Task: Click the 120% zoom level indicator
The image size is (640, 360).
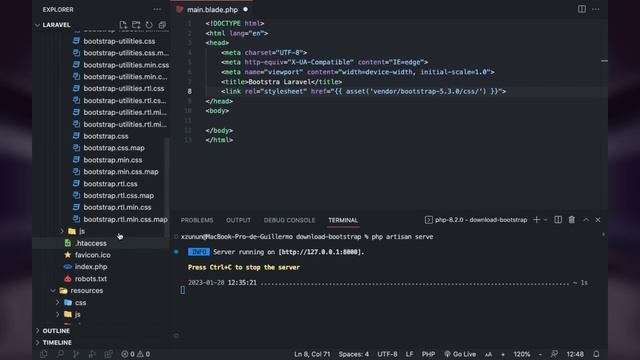Action: [x=522, y=354]
